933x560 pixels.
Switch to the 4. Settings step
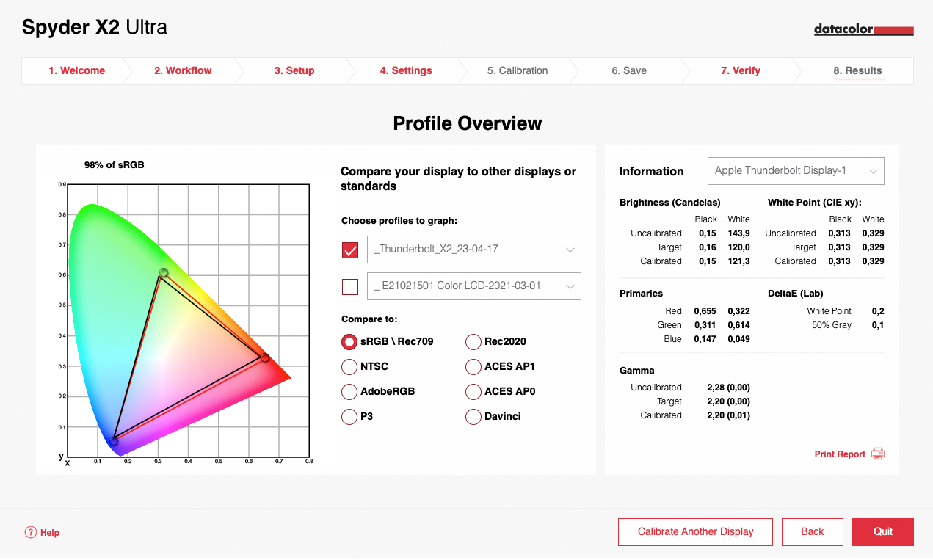tap(406, 70)
